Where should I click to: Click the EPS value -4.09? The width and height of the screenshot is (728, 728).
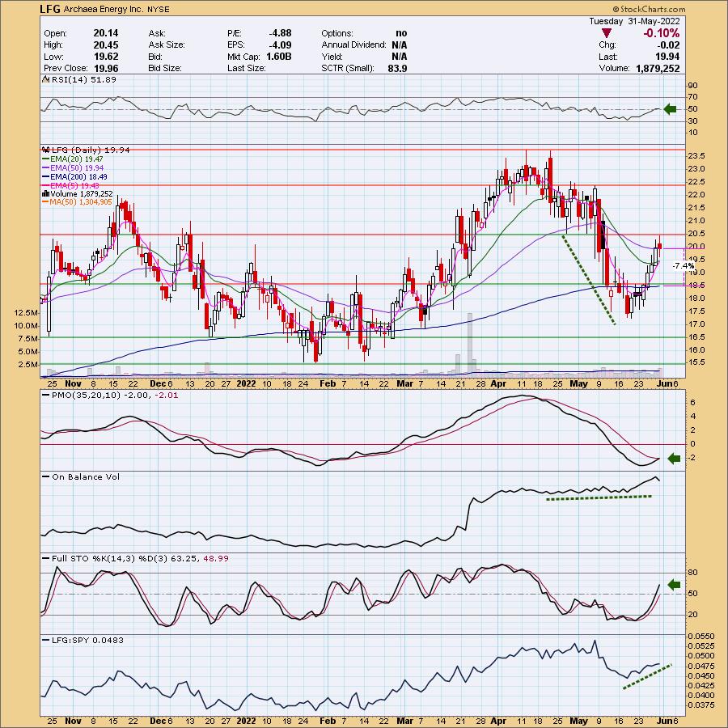tap(280, 44)
